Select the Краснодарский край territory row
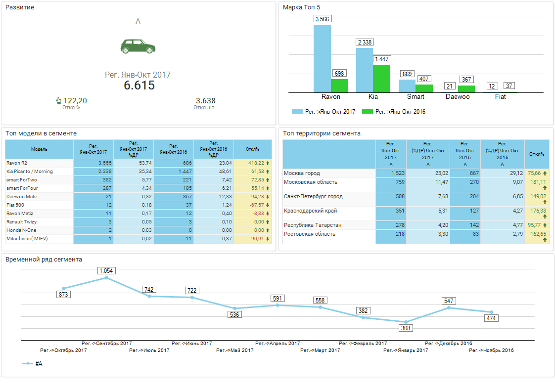The image size is (555, 392). (311, 211)
